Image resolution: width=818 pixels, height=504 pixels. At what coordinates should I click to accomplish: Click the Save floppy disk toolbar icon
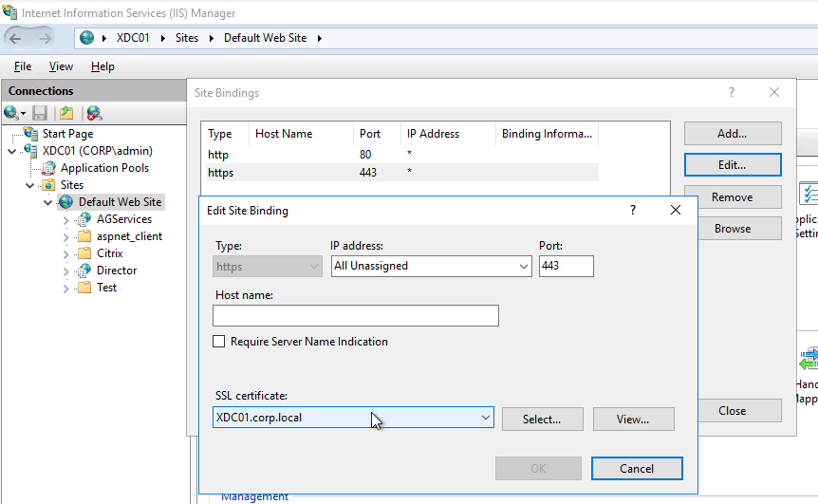pos(40,113)
